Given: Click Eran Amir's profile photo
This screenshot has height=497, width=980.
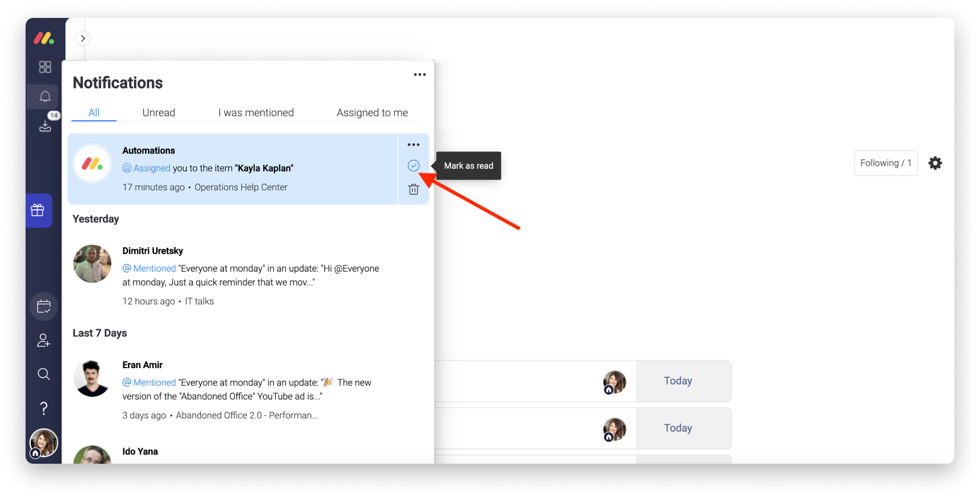Looking at the screenshot, I should [92, 378].
